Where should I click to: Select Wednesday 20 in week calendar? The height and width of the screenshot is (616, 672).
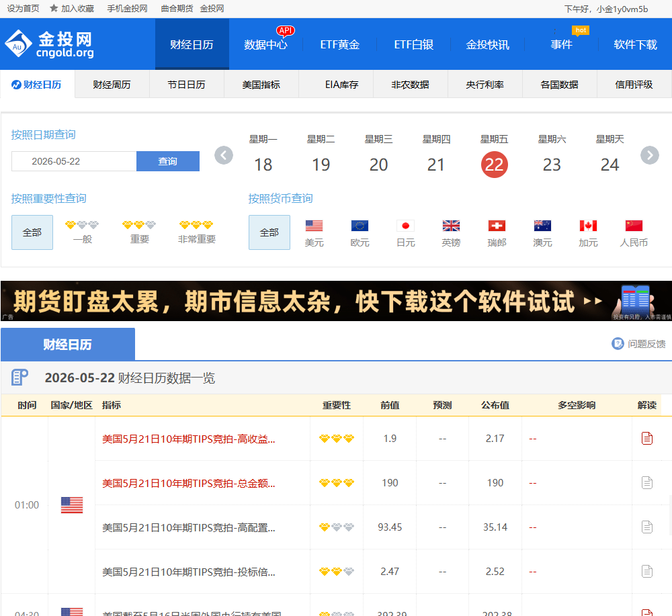click(378, 165)
